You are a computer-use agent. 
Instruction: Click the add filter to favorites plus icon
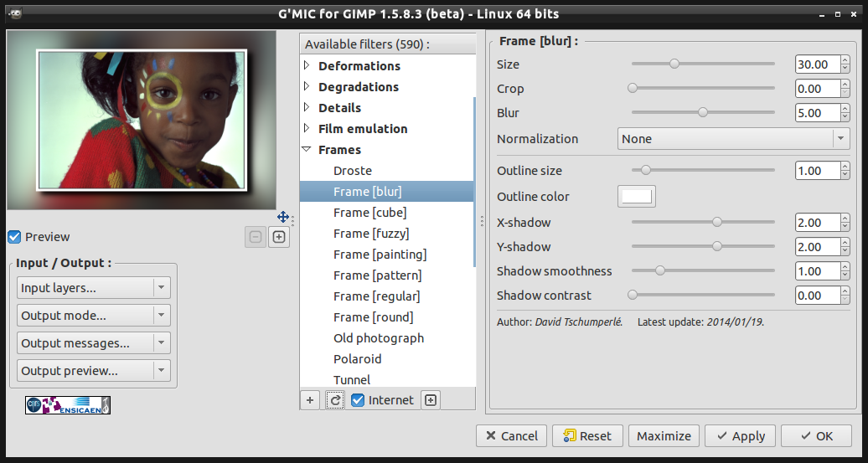point(309,400)
